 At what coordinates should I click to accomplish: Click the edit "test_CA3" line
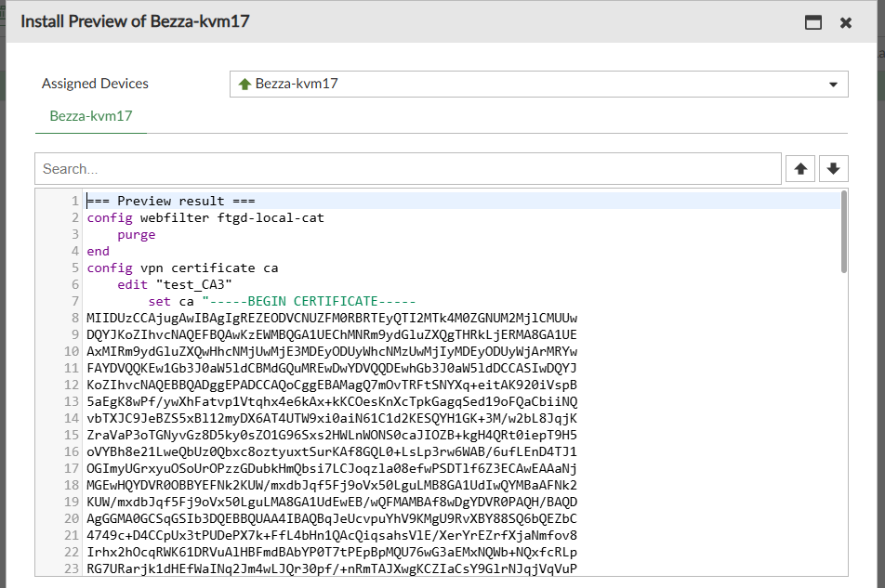pyautogui.click(x=175, y=285)
